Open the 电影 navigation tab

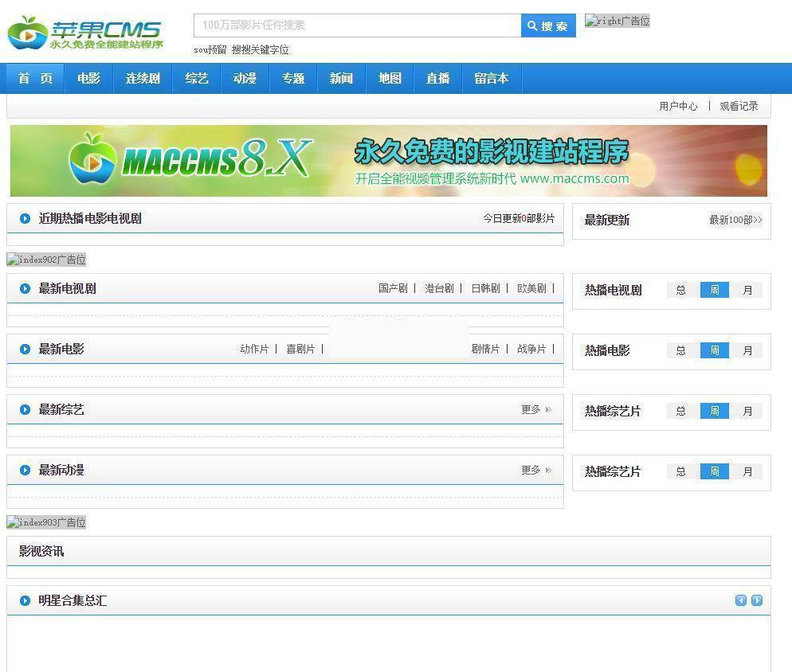pyautogui.click(x=88, y=78)
